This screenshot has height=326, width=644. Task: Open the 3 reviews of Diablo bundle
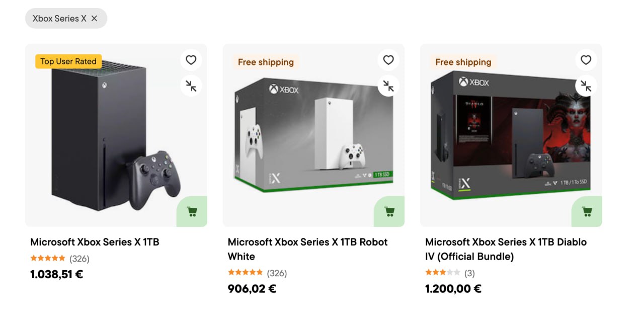469,273
